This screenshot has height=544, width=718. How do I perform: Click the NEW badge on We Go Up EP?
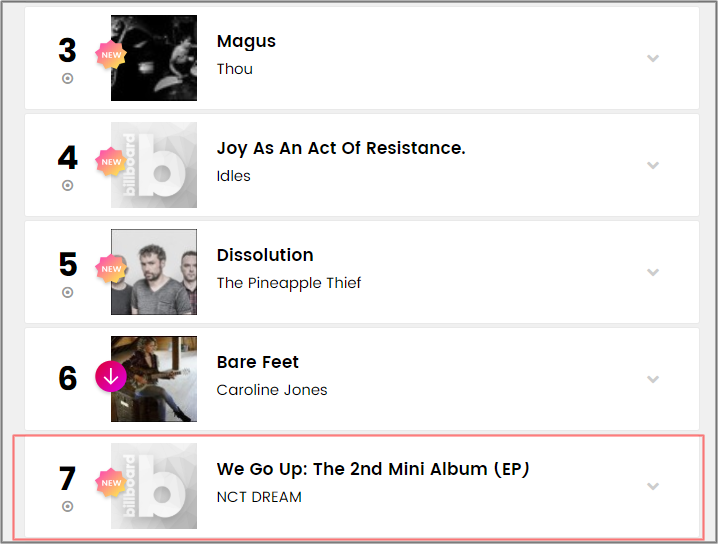[x=110, y=483]
